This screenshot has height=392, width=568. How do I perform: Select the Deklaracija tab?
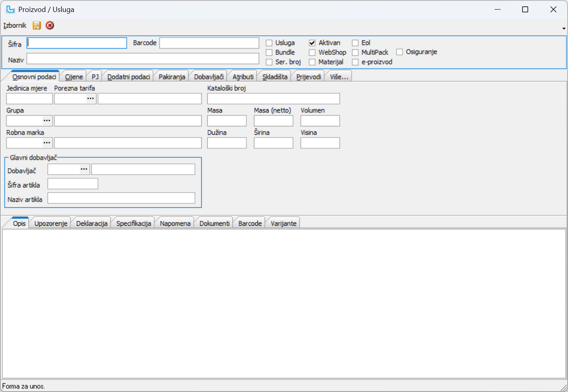92,223
